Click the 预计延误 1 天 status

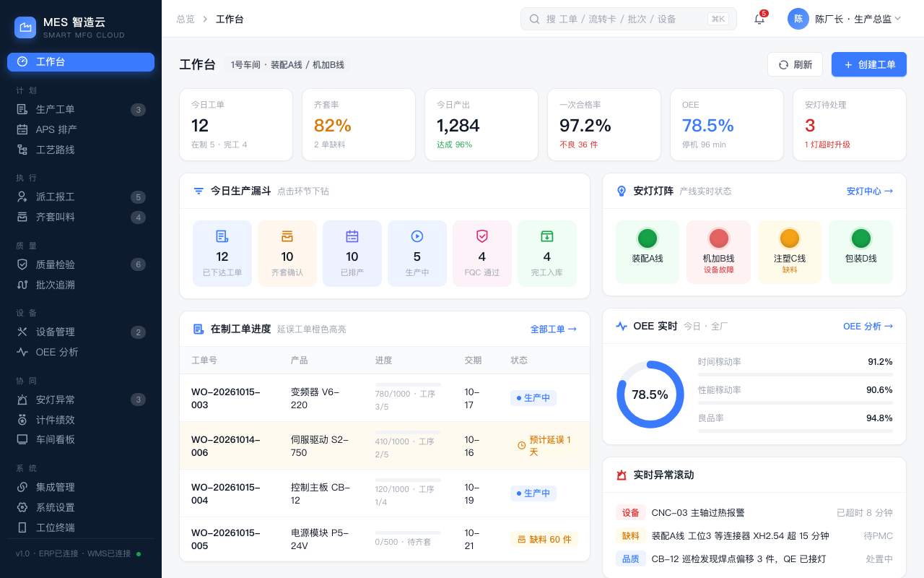[544, 446]
